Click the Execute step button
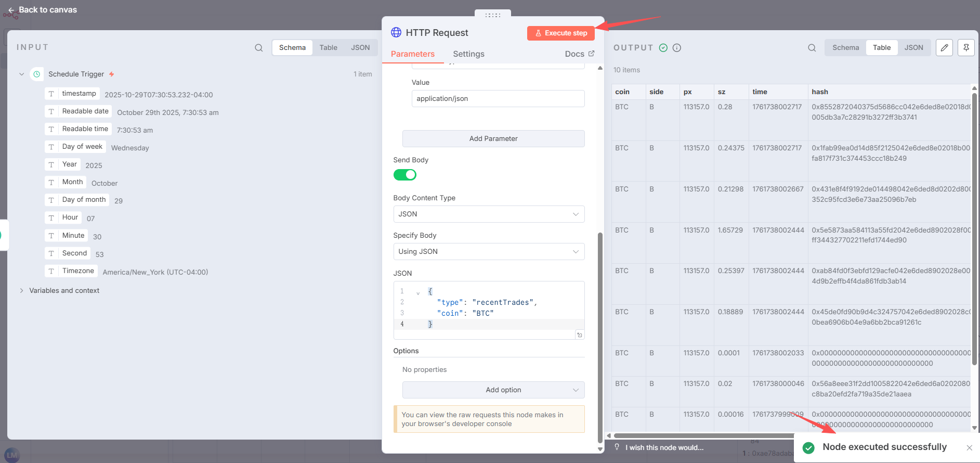The image size is (980, 463). click(560, 33)
